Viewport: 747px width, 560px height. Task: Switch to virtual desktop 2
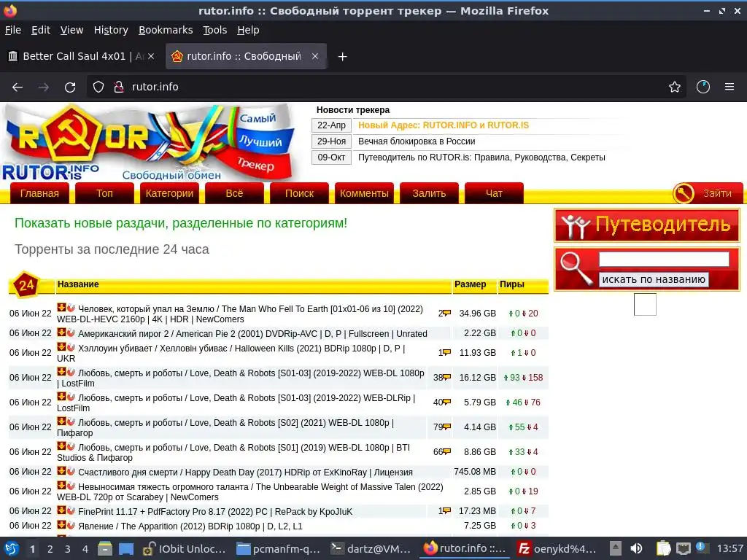pyautogui.click(x=50, y=549)
